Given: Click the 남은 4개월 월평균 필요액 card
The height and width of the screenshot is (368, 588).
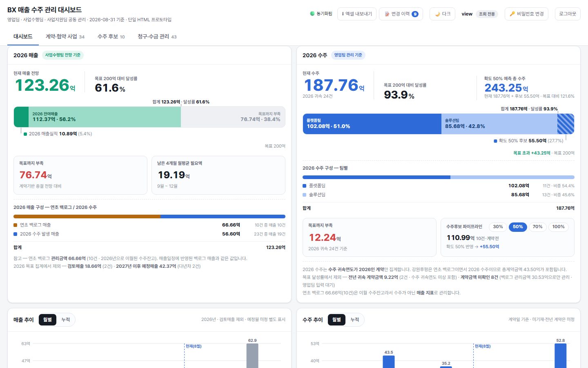Looking at the screenshot, I should 218,175.
